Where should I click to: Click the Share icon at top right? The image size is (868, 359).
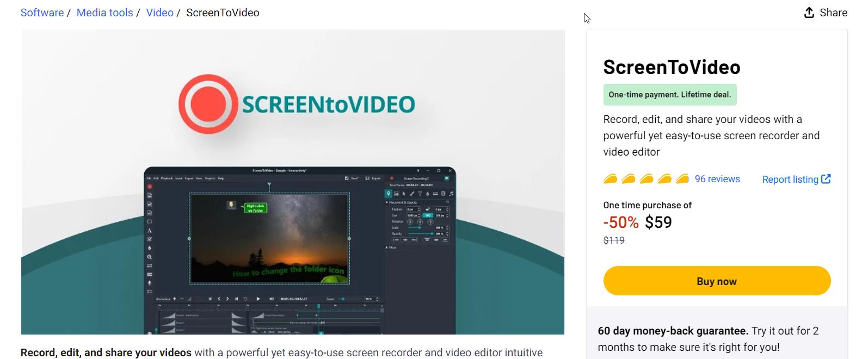click(809, 13)
